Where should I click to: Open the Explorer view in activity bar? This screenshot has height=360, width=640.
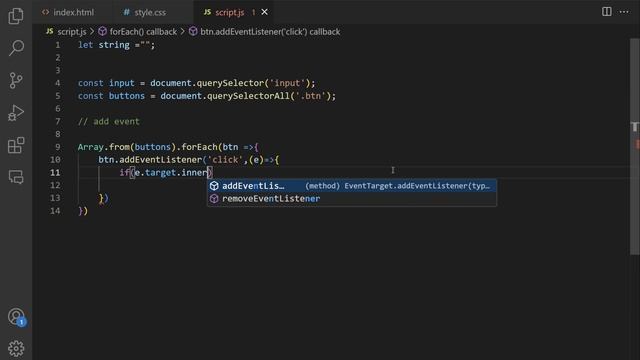(16, 16)
